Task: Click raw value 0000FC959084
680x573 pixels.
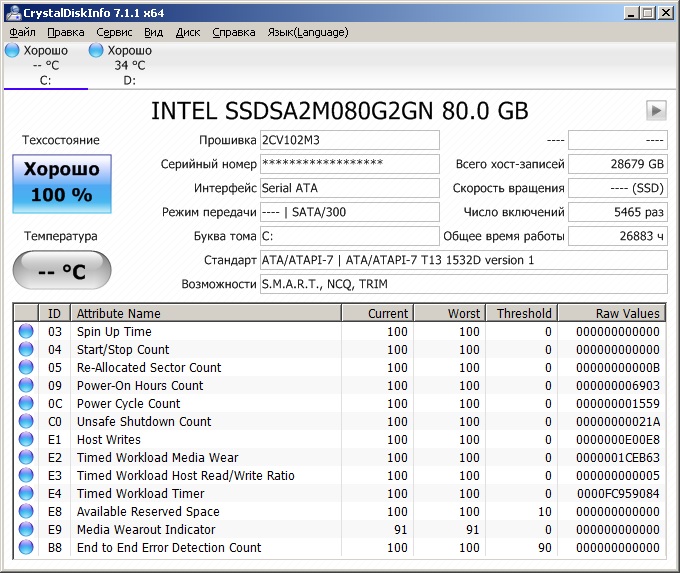Action: pos(618,493)
